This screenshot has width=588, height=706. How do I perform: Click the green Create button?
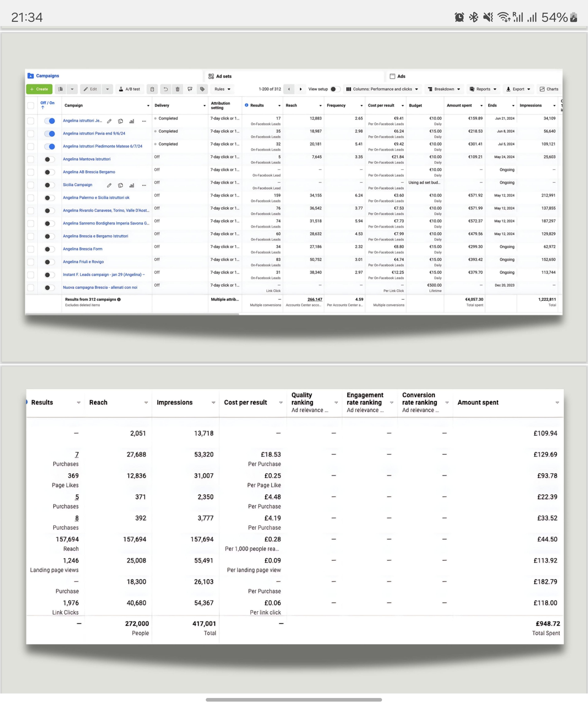(39, 89)
